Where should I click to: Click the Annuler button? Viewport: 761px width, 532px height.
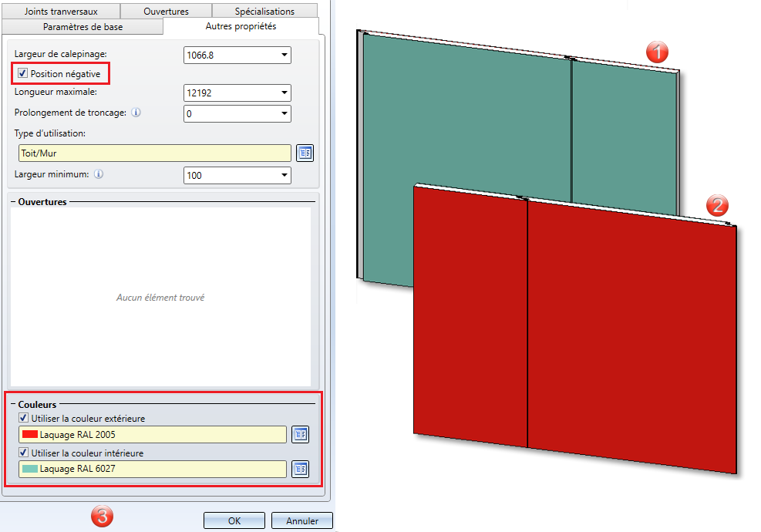pos(302,520)
